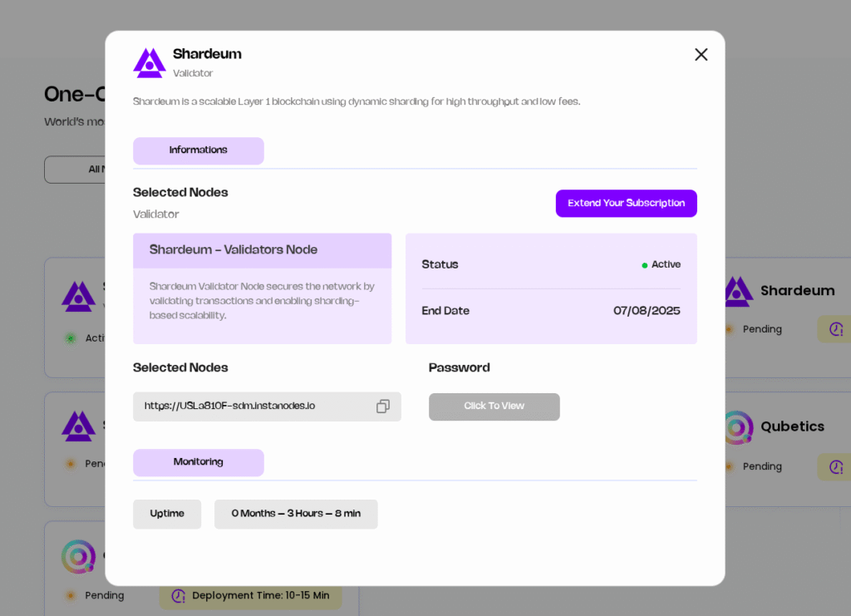This screenshot has height=616, width=851.
Task: Click the validator node description paragraph
Action: click(262, 301)
